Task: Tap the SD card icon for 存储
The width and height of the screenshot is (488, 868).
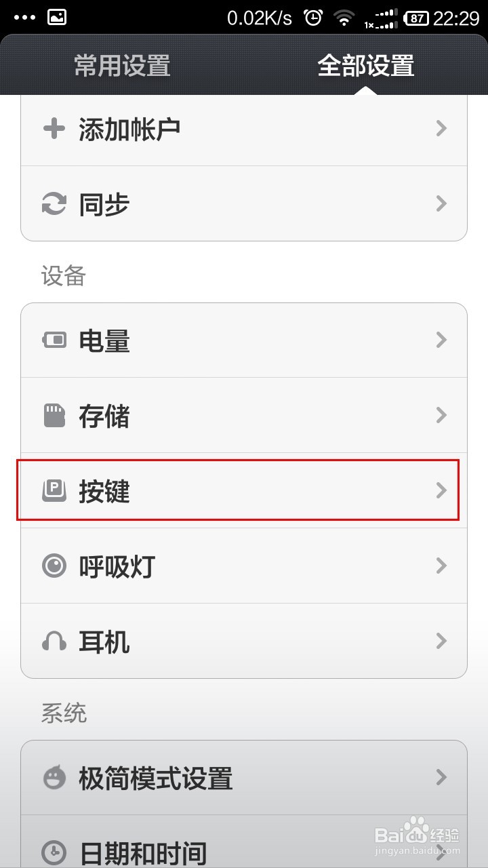Action: pos(54,415)
